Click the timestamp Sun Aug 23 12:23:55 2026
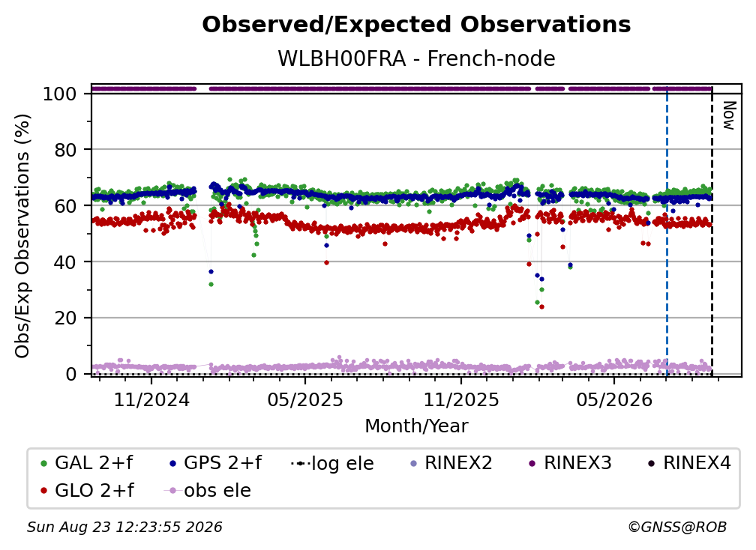The image size is (756, 550). [124, 528]
